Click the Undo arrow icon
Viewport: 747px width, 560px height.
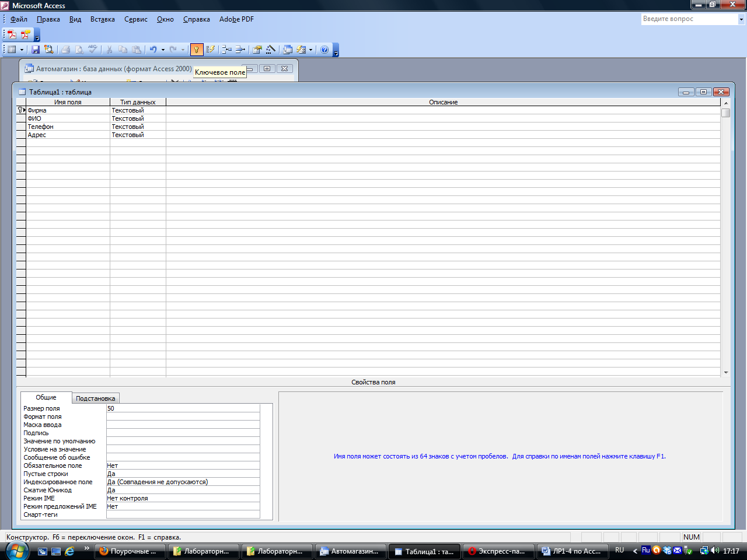coord(153,50)
